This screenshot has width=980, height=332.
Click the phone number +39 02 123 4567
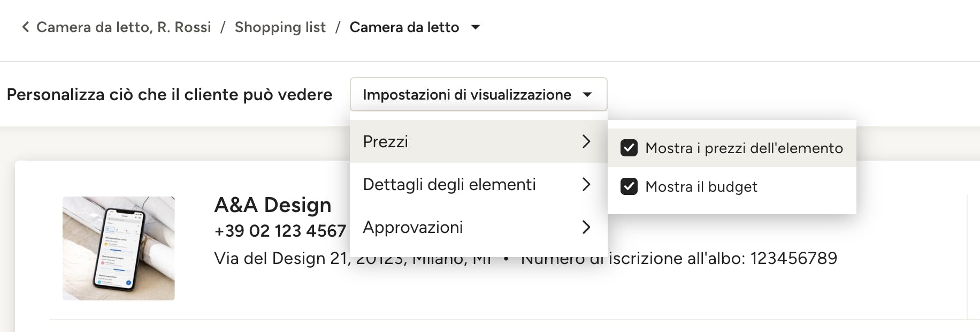[280, 231]
